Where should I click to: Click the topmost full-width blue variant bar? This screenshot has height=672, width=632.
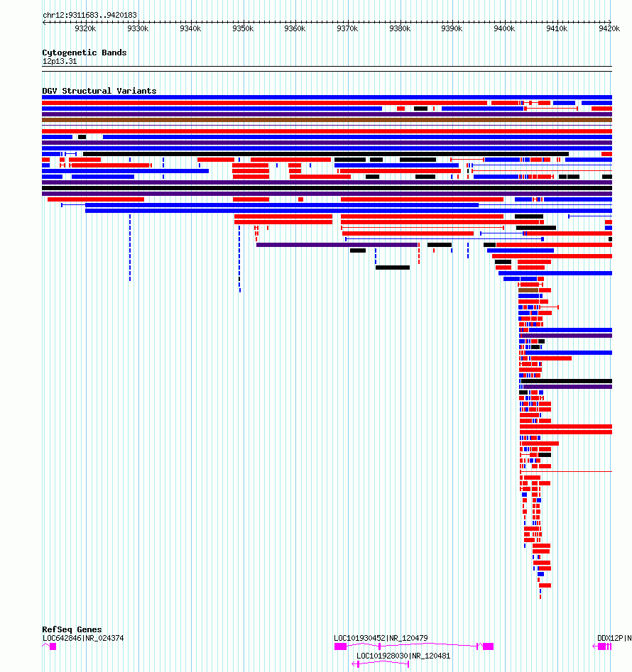coord(327,97)
